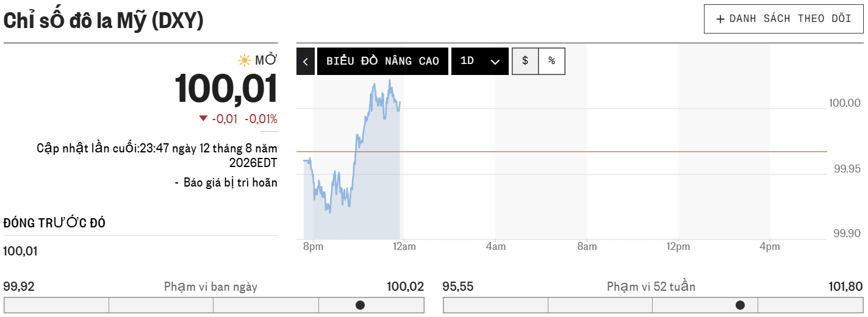Open BIỂU ĐỒ NÂNG CAO advanced chart
The image size is (868, 317).
click(382, 62)
